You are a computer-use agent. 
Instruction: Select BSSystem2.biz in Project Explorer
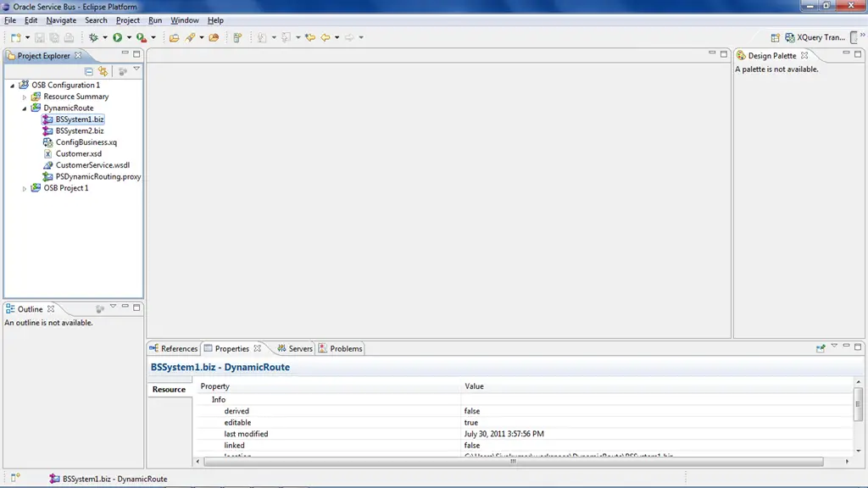79,131
